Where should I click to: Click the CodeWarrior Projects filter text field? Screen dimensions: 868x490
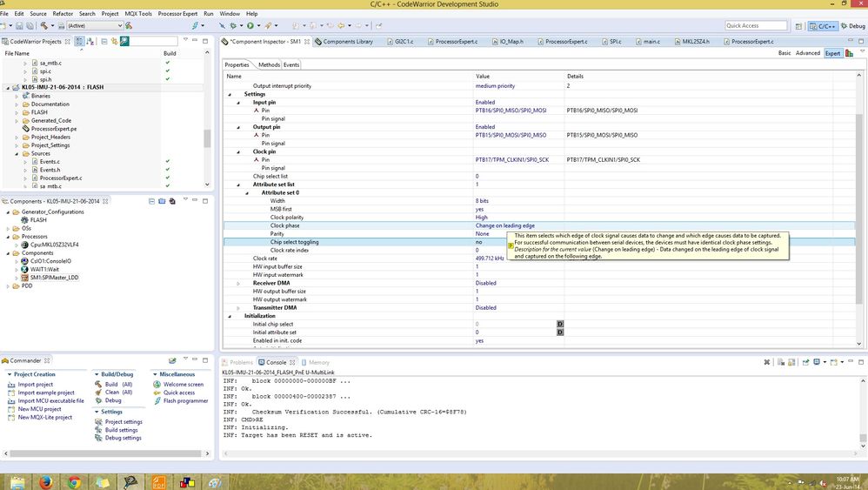click(153, 42)
